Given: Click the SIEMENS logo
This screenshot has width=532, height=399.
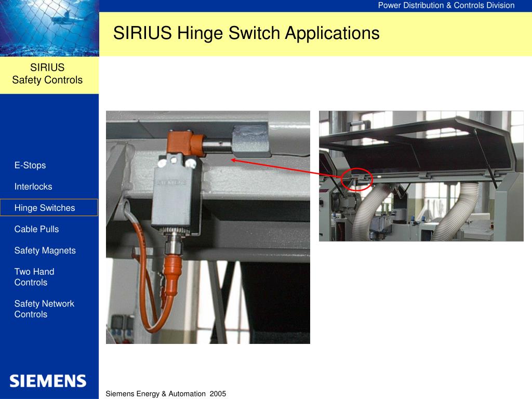Looking at the screenshot, I should pyautogui.click(x=48, y=381).
